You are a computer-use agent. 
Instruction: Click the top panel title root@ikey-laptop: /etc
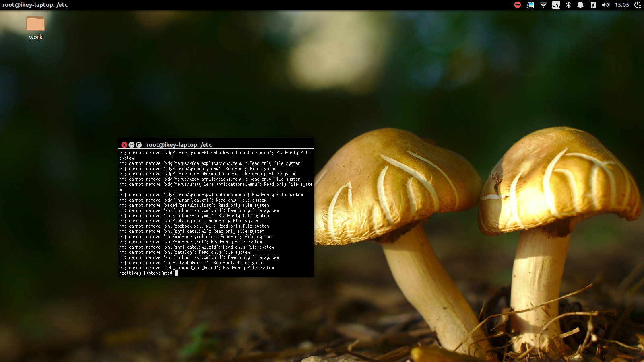point(35,5)
